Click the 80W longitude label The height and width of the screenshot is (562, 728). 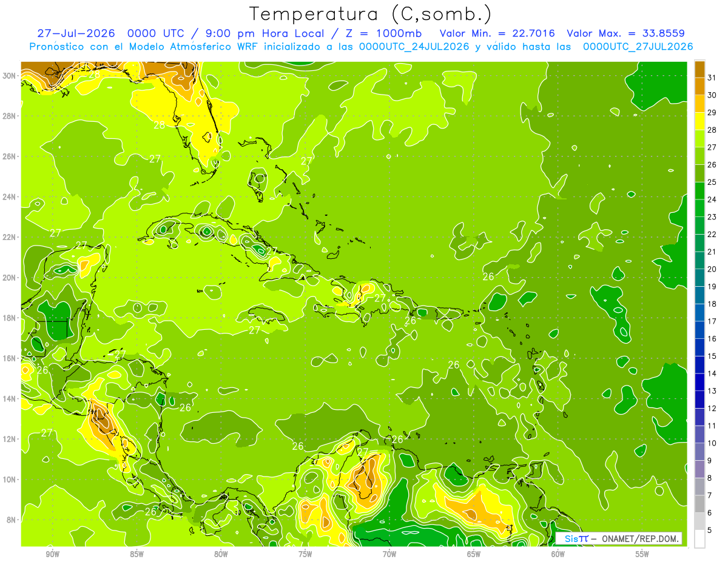[221, 555]
